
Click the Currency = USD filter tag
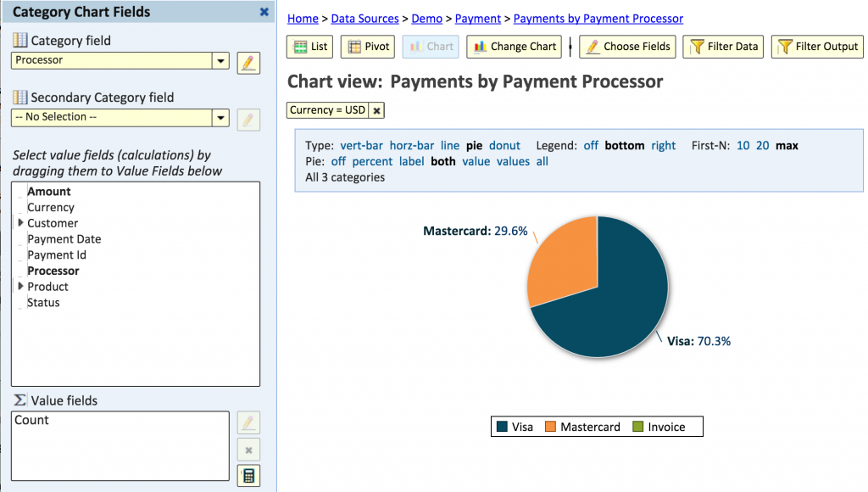click(x=328, y=110)
